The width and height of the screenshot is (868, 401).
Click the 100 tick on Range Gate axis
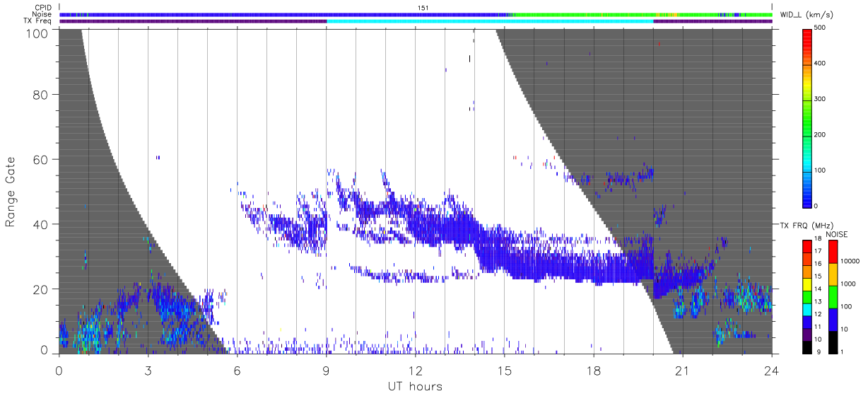pyautogui.click(x=39, y=33)
